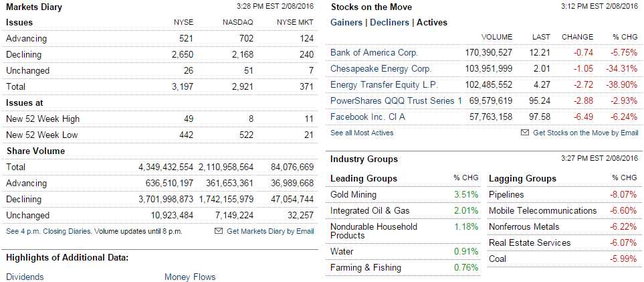The width and height of the screenshot is (644, 282).
Task: Open the Gold Mining industry group
Action: (x=353, y=195)
